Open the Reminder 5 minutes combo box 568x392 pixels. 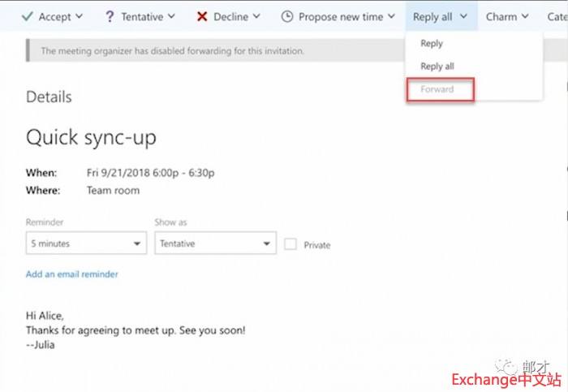click(x=86, y=243)
